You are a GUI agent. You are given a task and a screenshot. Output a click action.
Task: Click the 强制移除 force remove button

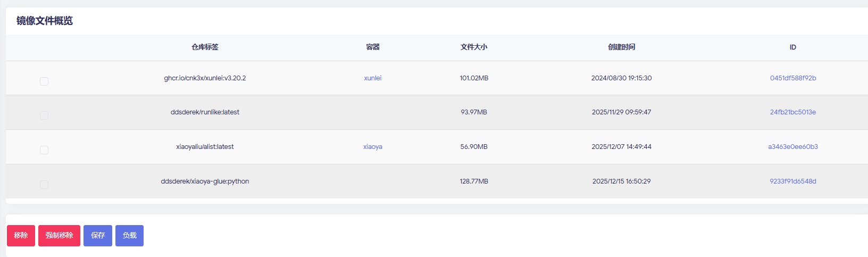coord(59,236)
